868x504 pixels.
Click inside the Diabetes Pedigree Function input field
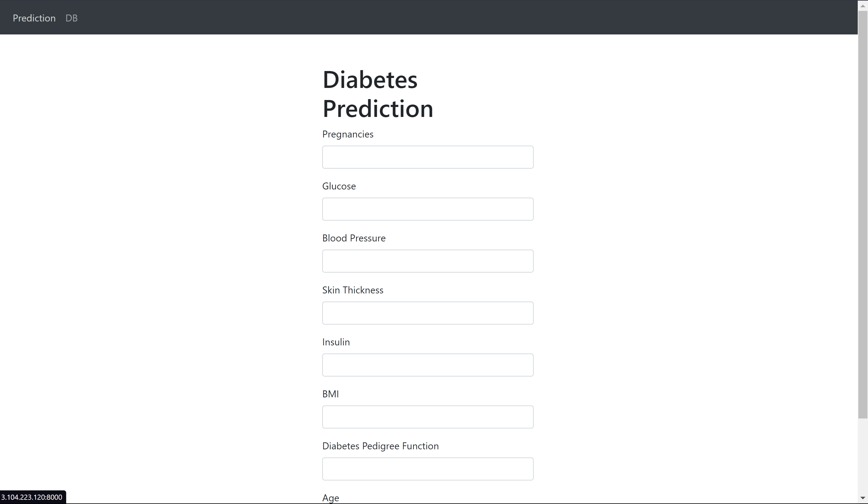(x=427, y=469)
